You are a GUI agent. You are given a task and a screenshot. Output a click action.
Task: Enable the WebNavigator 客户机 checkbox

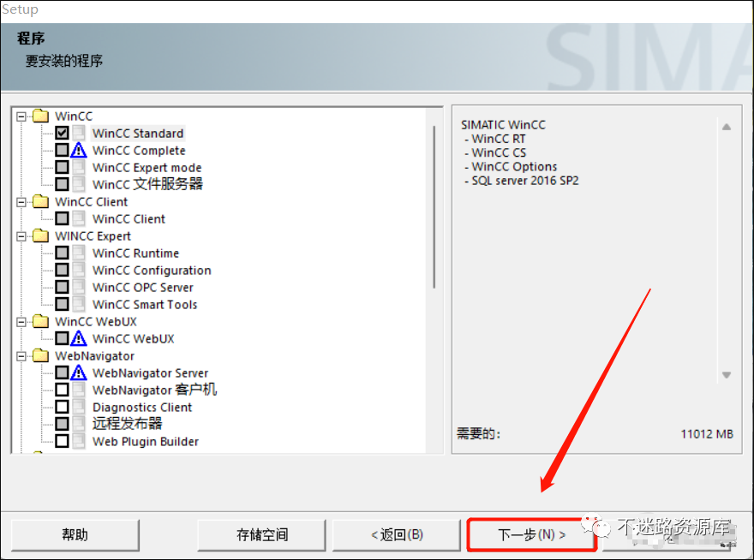[x=62, y=390]
